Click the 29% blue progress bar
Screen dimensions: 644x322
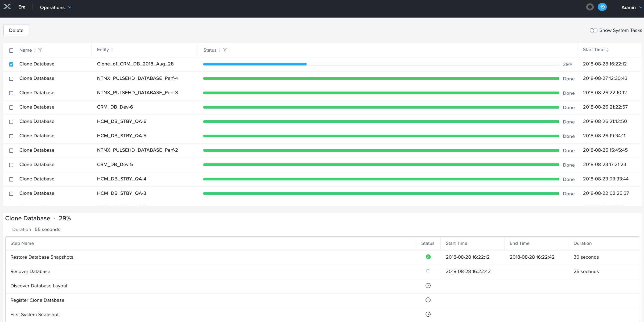click(255, 64)
